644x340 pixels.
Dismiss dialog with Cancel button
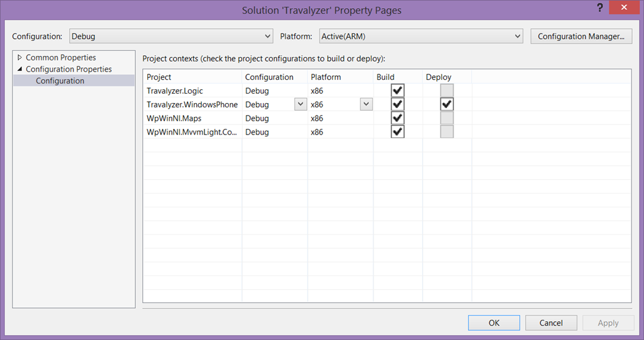(x=551, y=323)
